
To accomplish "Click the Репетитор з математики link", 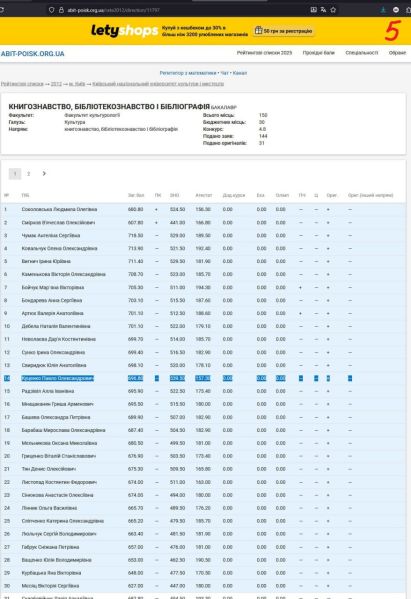I will tap(188, 73).
